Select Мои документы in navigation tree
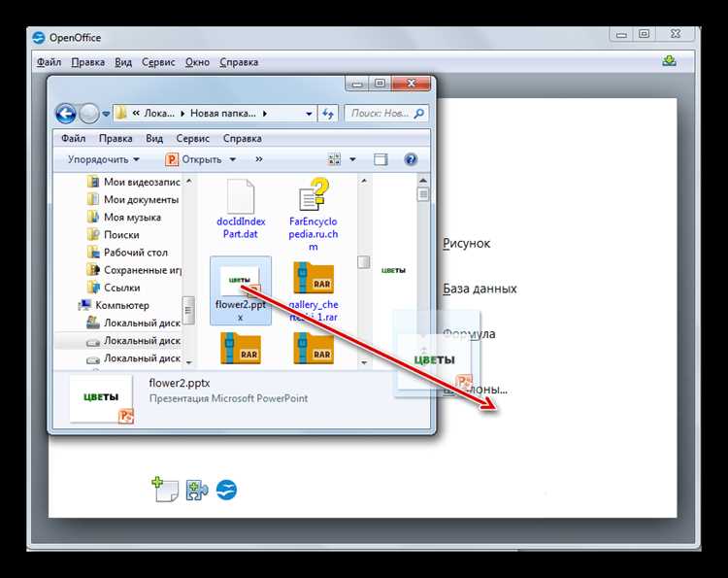728x578 pixels. [133, 200]
